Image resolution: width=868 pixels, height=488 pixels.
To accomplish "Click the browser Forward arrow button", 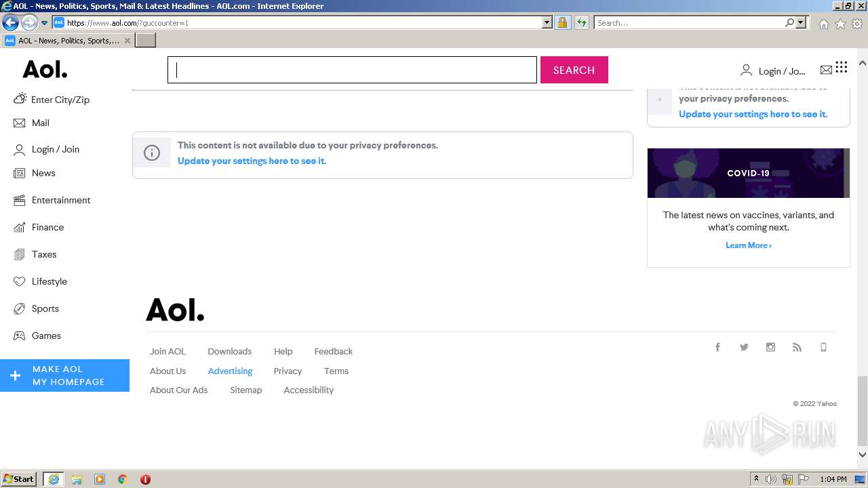I will 29,22.
